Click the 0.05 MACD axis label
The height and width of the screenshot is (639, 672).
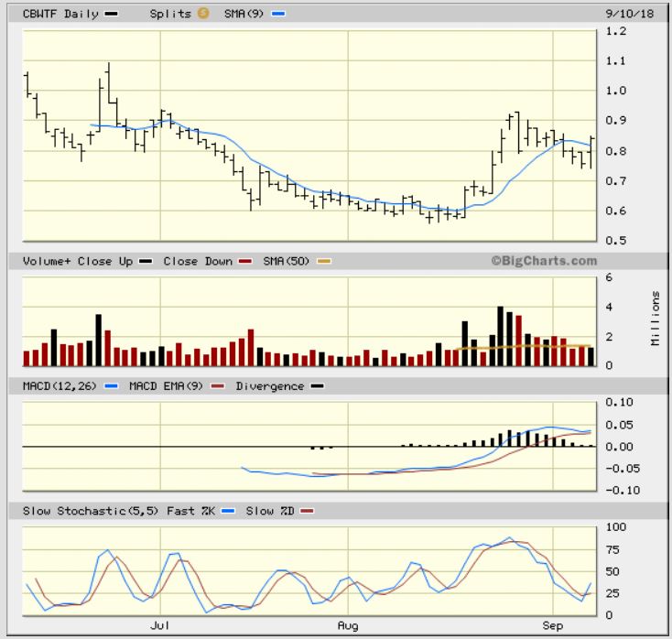pyautogui.click(x=619, y=425)
